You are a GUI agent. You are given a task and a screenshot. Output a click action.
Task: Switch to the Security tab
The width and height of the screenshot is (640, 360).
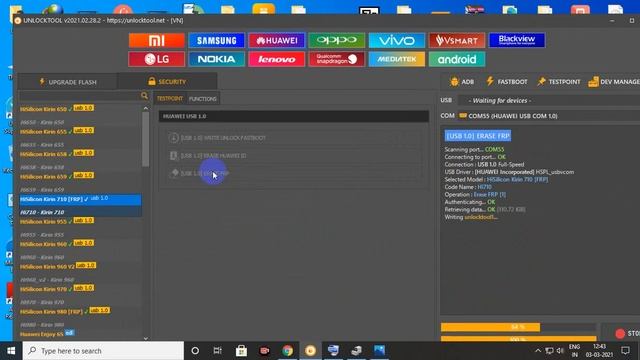pyautogui.click(x=167, y=82)
